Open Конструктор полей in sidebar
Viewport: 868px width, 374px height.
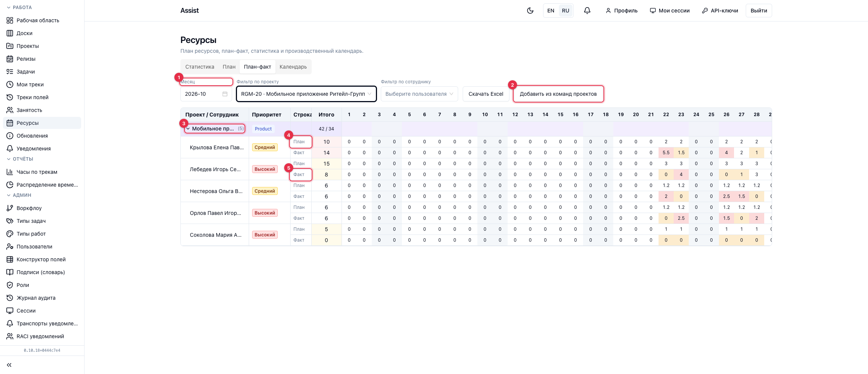(42, 259)
